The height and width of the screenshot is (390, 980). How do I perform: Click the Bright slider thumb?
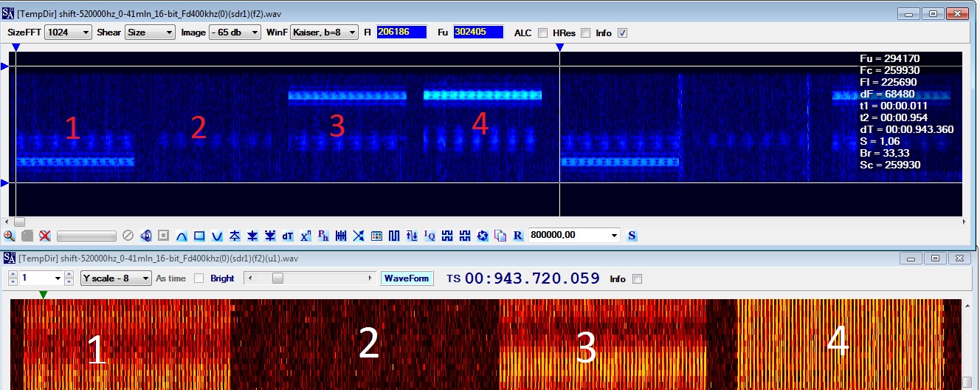(277, 278)
